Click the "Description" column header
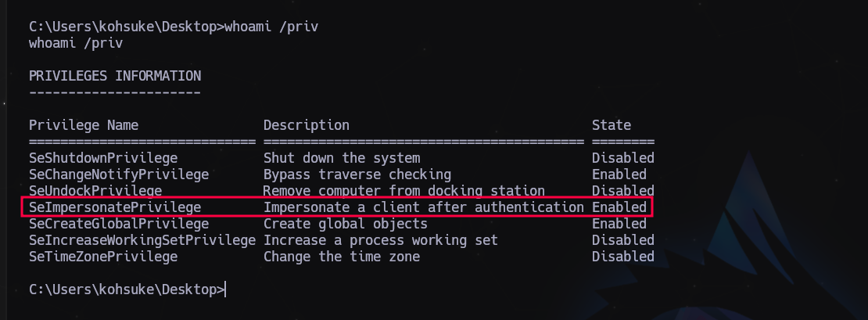 pyautogui.click(x=307, y=125)
